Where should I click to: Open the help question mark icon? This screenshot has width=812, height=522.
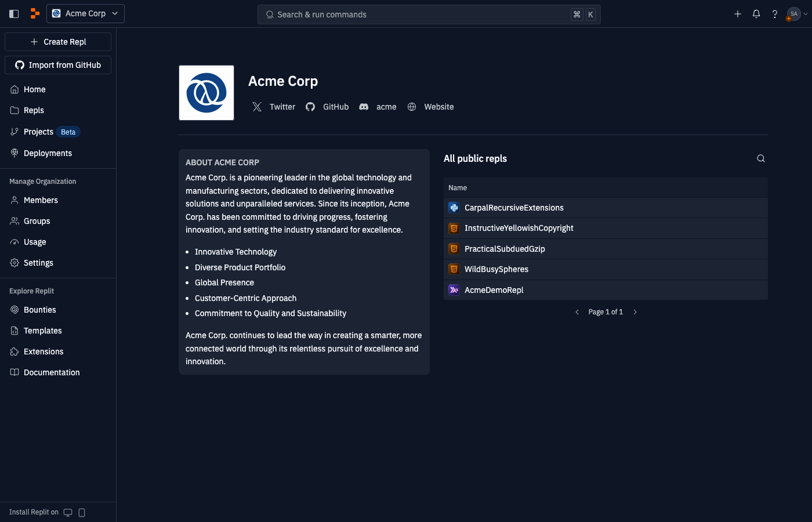tap(775, 14)
